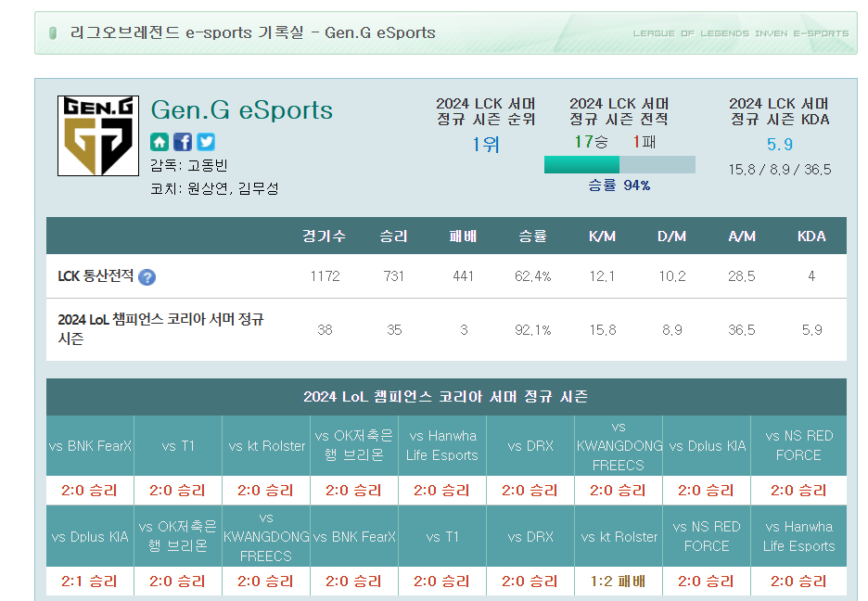Click the 감독: 고동빈 coach line
This screenshot has height=601, width=868.
click(x=189, y=165)
